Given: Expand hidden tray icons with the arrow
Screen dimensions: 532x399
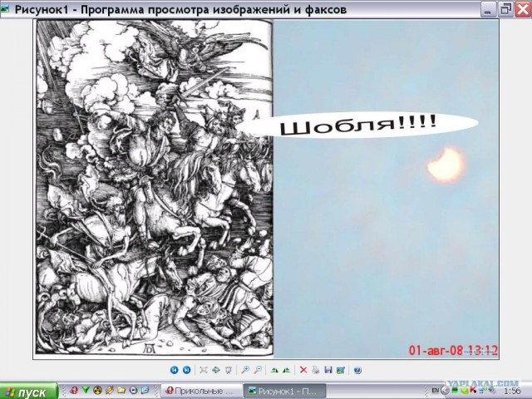Looking at the screenshot, I should pyautogui.click(x=446, y=391).
